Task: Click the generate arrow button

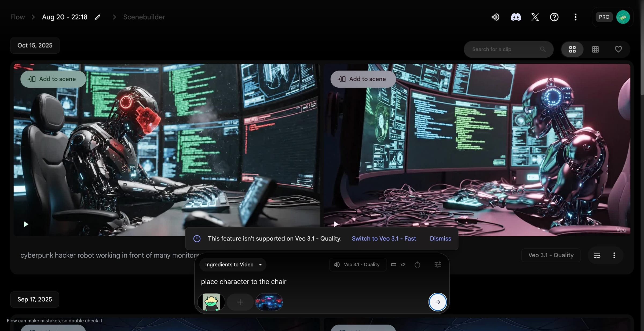Action: click(437, 302)
